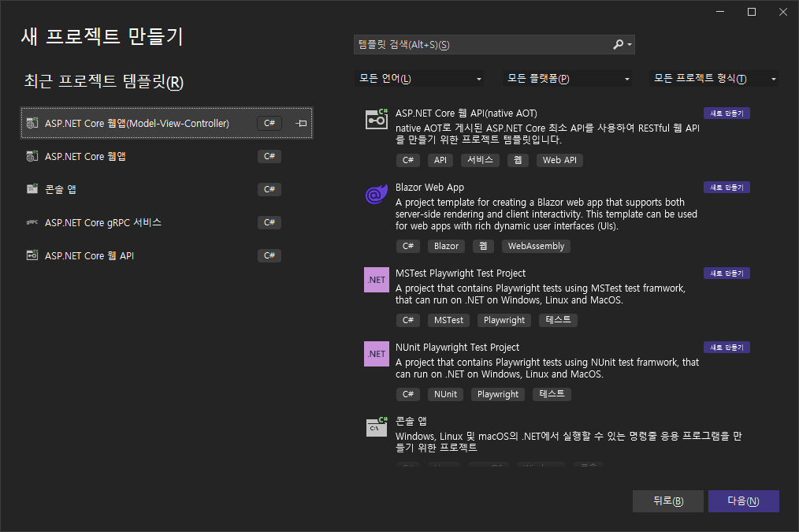Click the 최근 프로젝트 템플릿(R) heading
Viewport: 799px width, 532px height.
click(103, 81)
